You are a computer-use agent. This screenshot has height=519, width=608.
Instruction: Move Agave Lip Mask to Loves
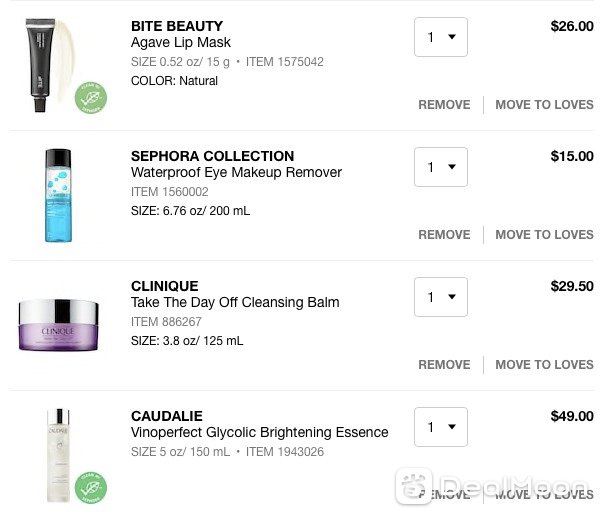pos(544,105)
